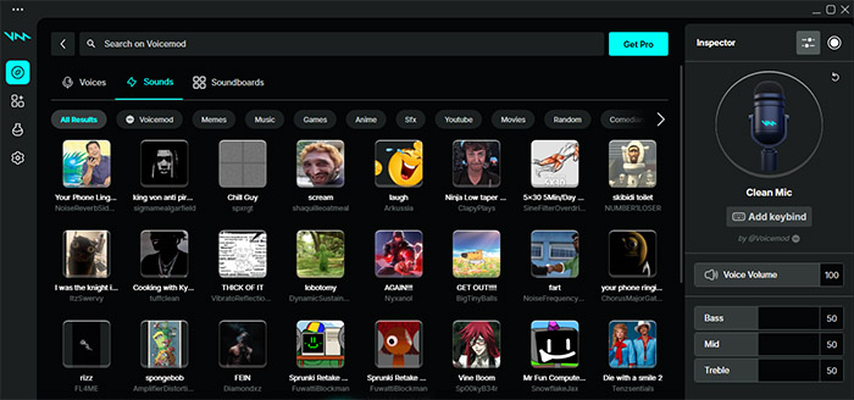Open the Settings gear in sidebar
854x400 pixels.
tap(18, 158)
